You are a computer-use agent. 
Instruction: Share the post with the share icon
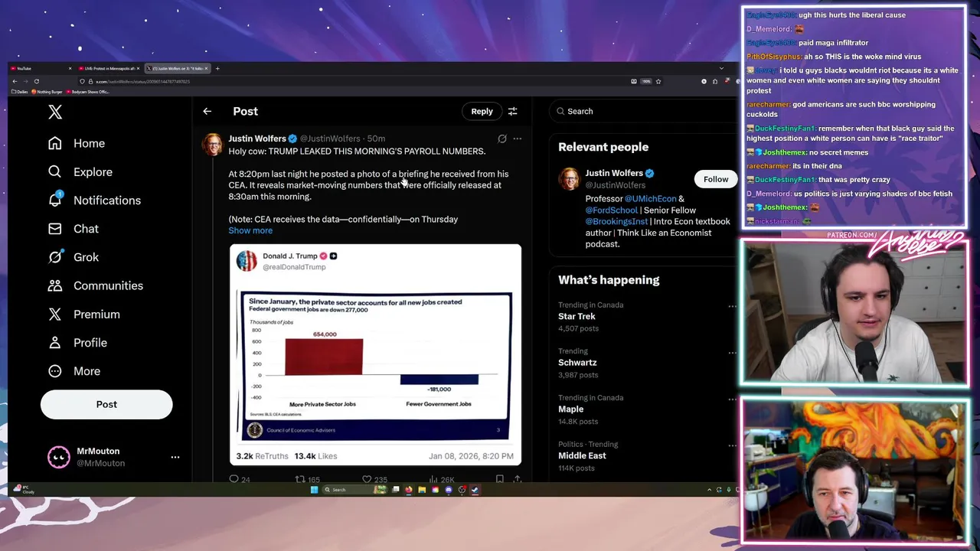pos(517,479)
